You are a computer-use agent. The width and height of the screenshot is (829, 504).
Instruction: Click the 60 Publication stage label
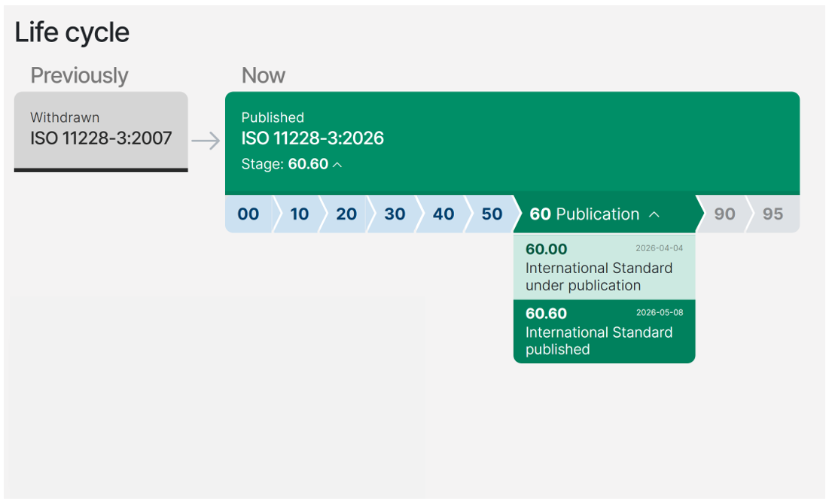[584, 214]
